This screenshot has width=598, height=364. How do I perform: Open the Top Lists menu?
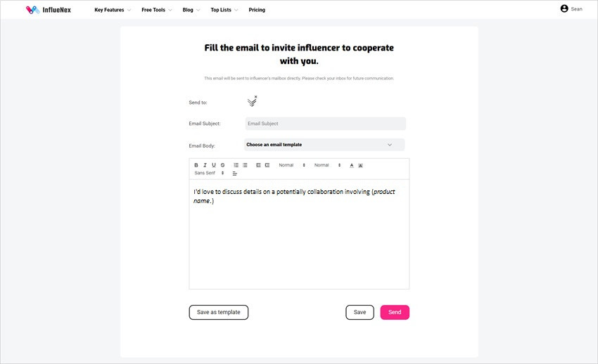tap(224, 10)
